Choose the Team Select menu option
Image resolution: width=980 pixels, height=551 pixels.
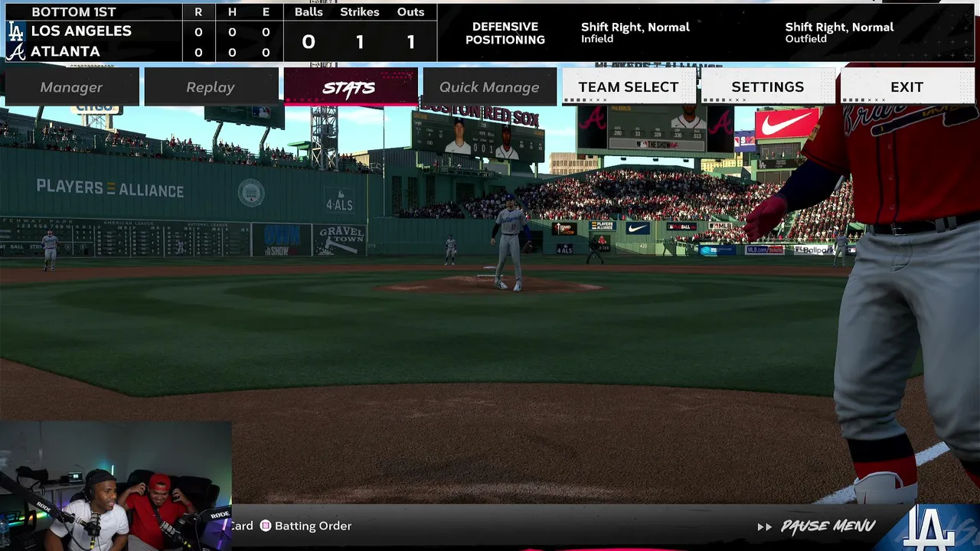pos(629,86)
